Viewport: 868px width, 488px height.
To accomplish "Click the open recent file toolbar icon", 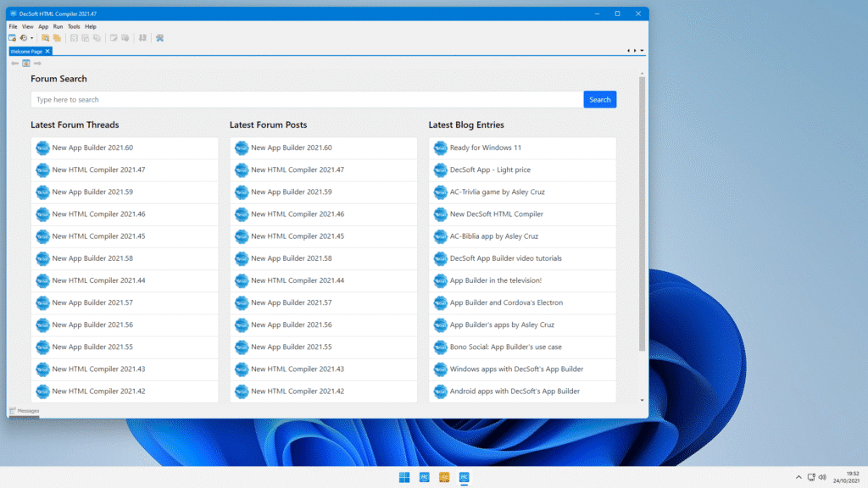I will click(x=23, y=37).
